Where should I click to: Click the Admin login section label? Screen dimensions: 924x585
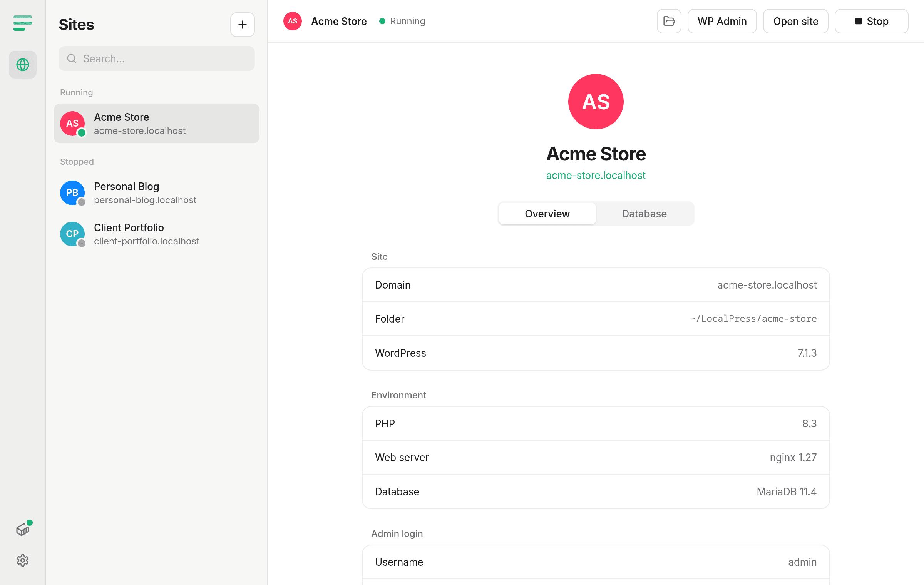(397, 533)
